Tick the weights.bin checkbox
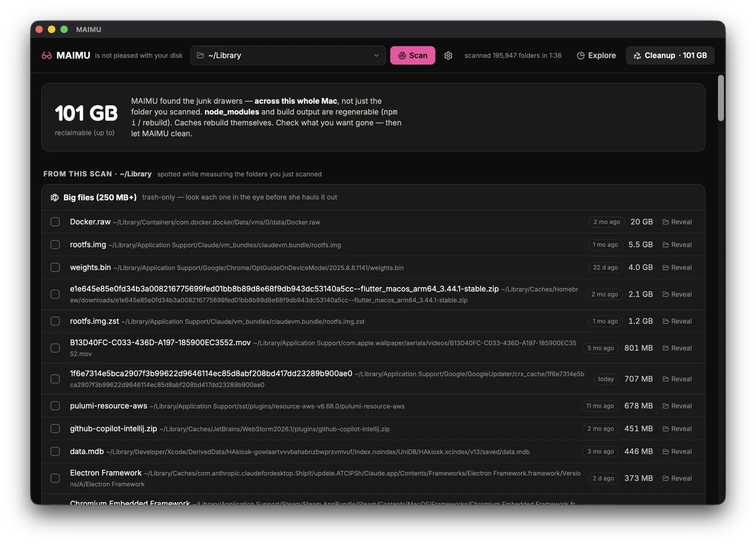Image resolution: width=756 pixels, height=545 pixels. [55, 267]
